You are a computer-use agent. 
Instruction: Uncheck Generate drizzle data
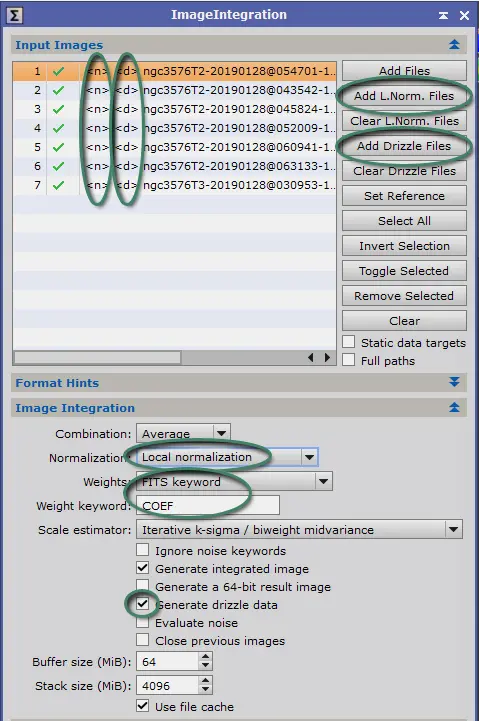(143, 604)
